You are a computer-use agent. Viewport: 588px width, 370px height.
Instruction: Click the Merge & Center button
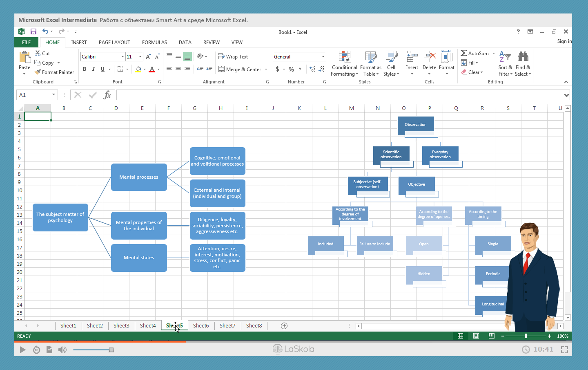(240, 70)
